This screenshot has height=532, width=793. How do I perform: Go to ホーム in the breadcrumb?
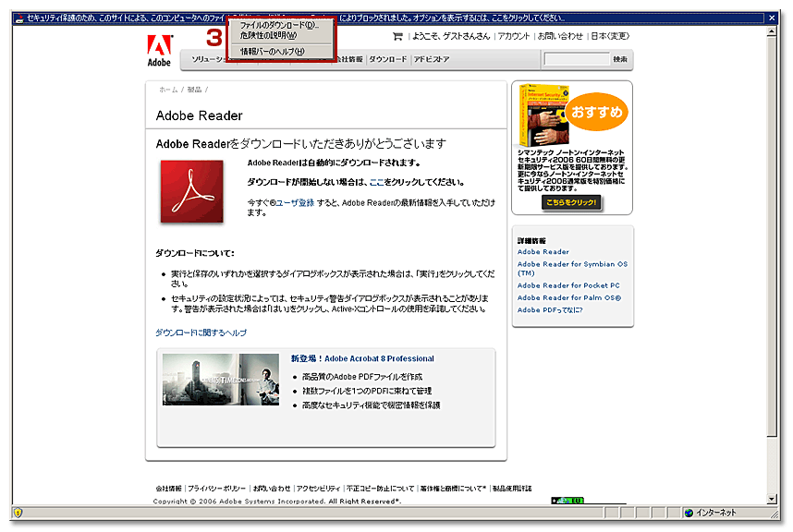pyautogui.click(x=168, y=90)
